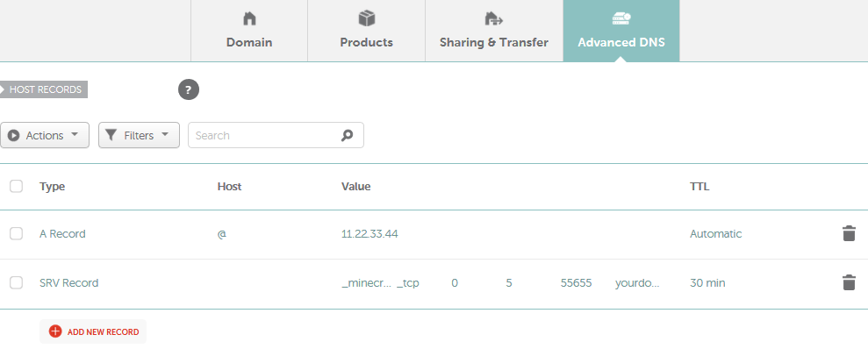
Task: Click the red plus add record icon
Action: 55,331
